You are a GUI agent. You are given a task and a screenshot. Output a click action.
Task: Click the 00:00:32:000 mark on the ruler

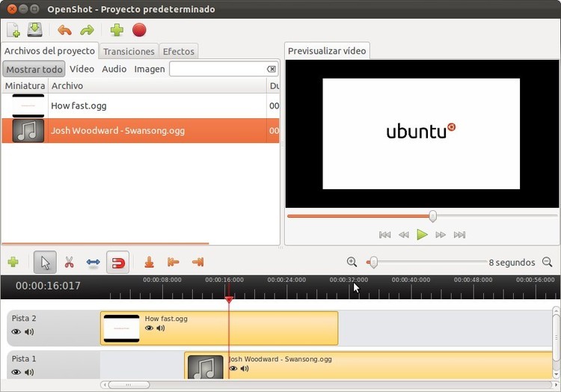coord(349,280)
